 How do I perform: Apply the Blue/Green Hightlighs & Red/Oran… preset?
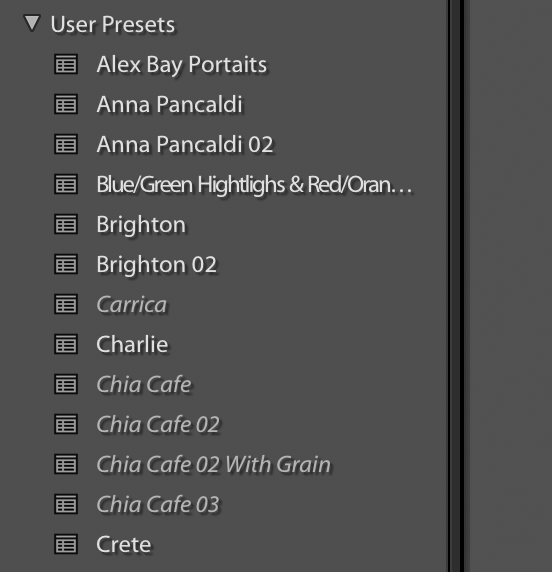[254, 184]
